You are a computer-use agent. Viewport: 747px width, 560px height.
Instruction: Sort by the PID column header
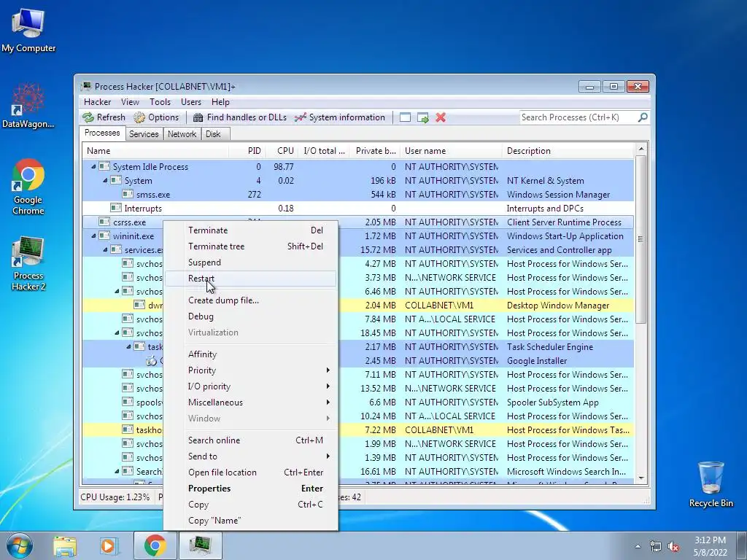(247, 151)
